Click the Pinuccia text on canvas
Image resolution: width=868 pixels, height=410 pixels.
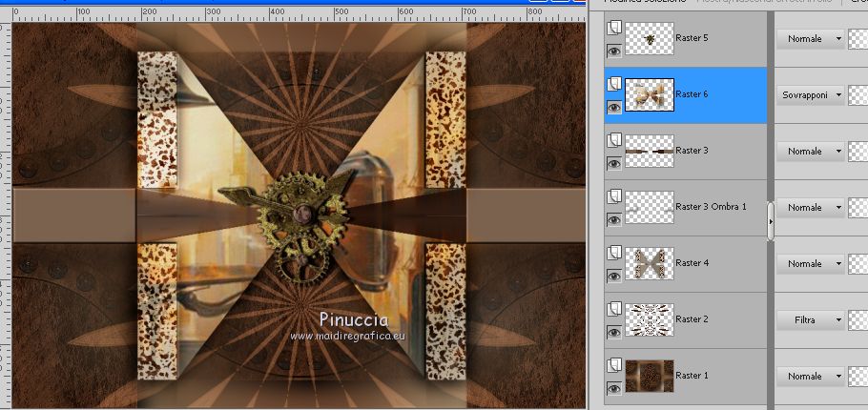(354, 319)
